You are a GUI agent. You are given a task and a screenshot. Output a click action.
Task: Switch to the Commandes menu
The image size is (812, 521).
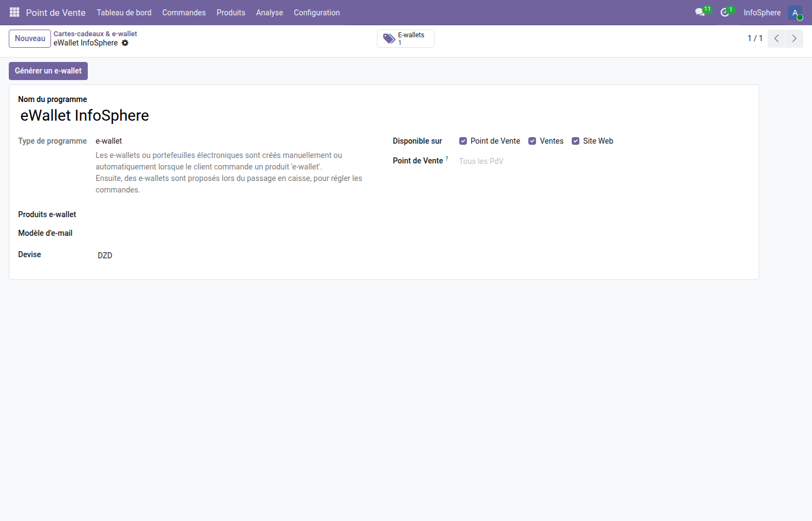[184, 12]
